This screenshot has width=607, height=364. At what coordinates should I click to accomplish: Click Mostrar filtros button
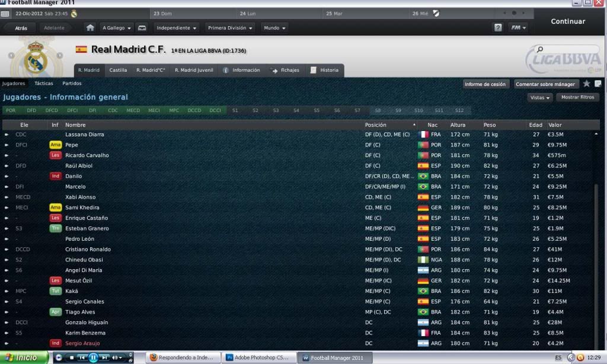577,98
